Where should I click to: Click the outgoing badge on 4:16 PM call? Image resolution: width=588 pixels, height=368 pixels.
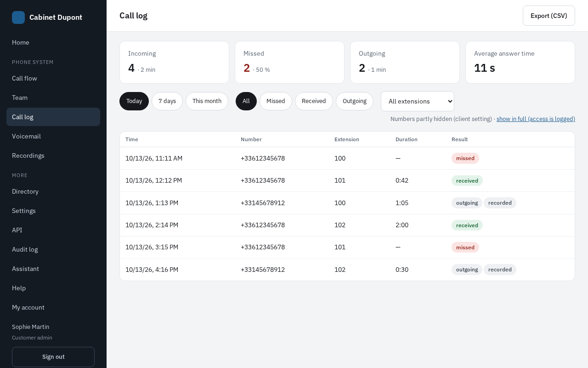(467, 270)
